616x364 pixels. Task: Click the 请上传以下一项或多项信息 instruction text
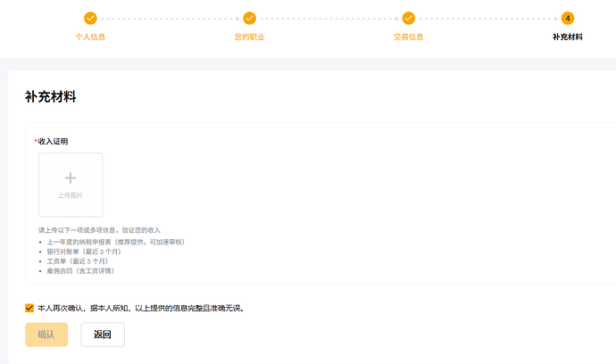[99, 230]
